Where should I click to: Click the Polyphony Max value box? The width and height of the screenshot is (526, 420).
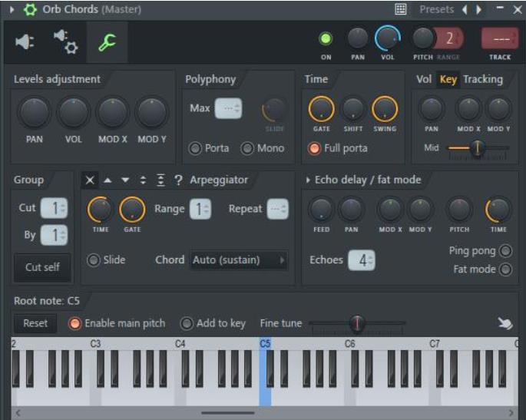click(228, 108)
